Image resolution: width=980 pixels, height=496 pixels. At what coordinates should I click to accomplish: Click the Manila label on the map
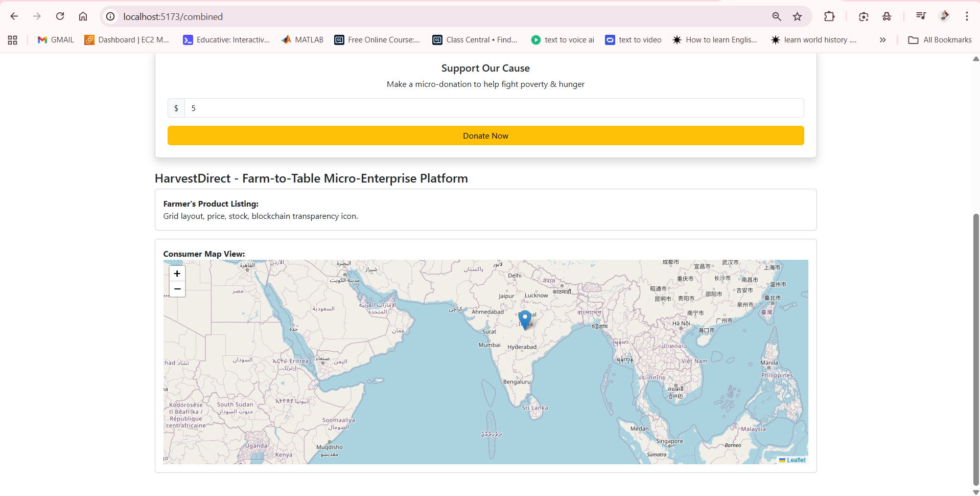pyautogui.click(x=769, y=363)
